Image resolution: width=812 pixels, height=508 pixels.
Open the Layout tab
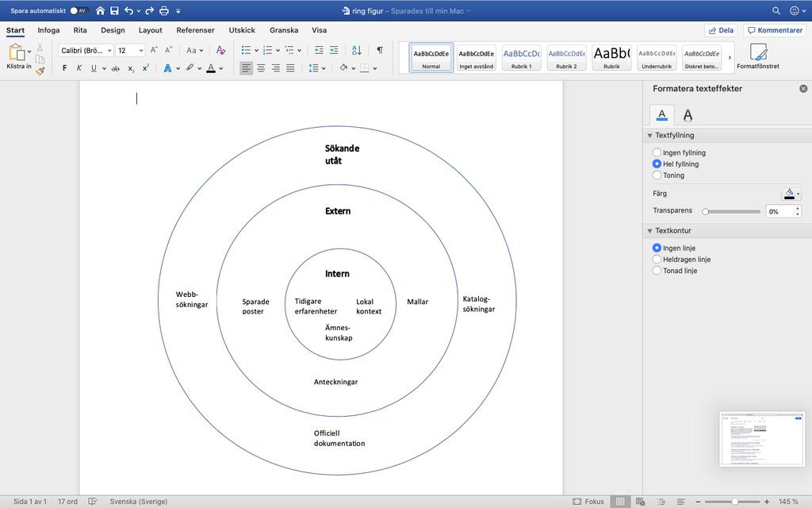coord(150,30)
